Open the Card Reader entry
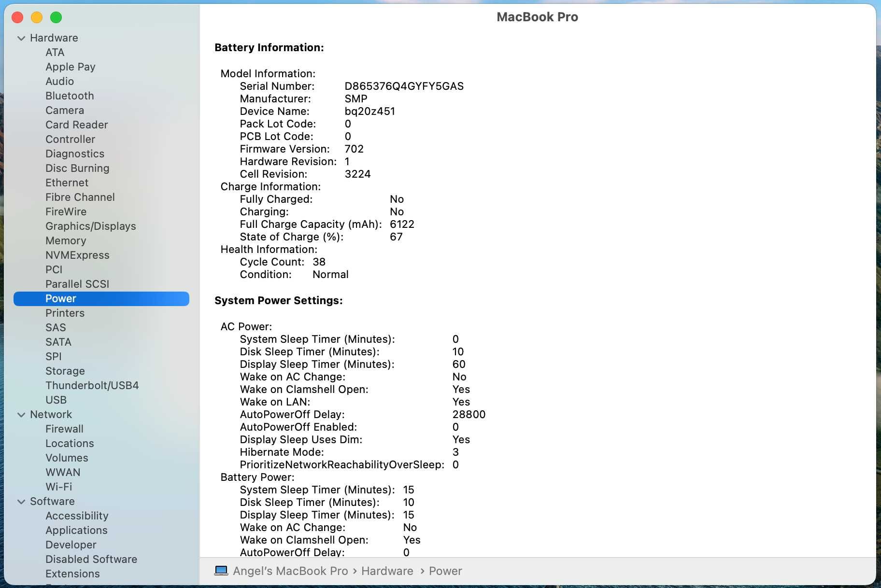 (77, 125)
